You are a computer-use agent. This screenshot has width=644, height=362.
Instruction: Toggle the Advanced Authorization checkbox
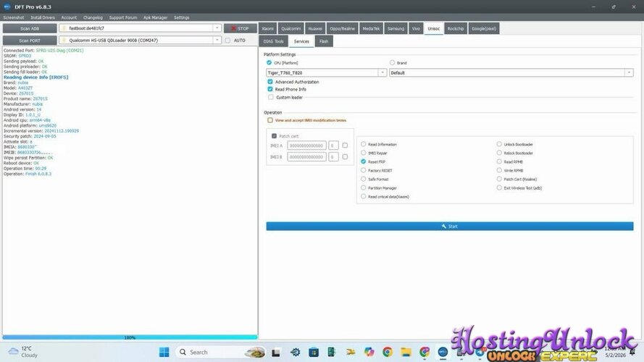[270, 82]
